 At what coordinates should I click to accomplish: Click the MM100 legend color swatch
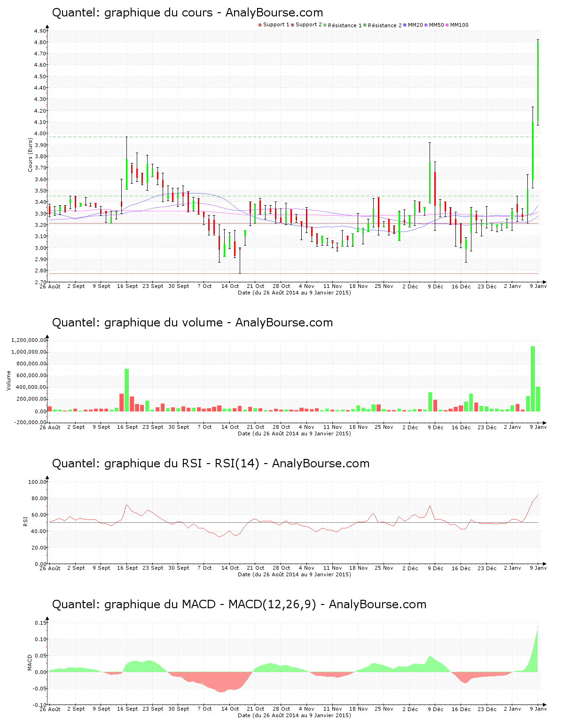[448, 25]
